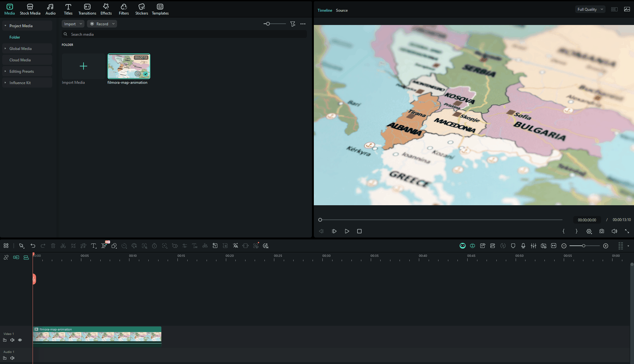634x364 pixels.
Task: Switch to the Source tab
Action: 342,10
